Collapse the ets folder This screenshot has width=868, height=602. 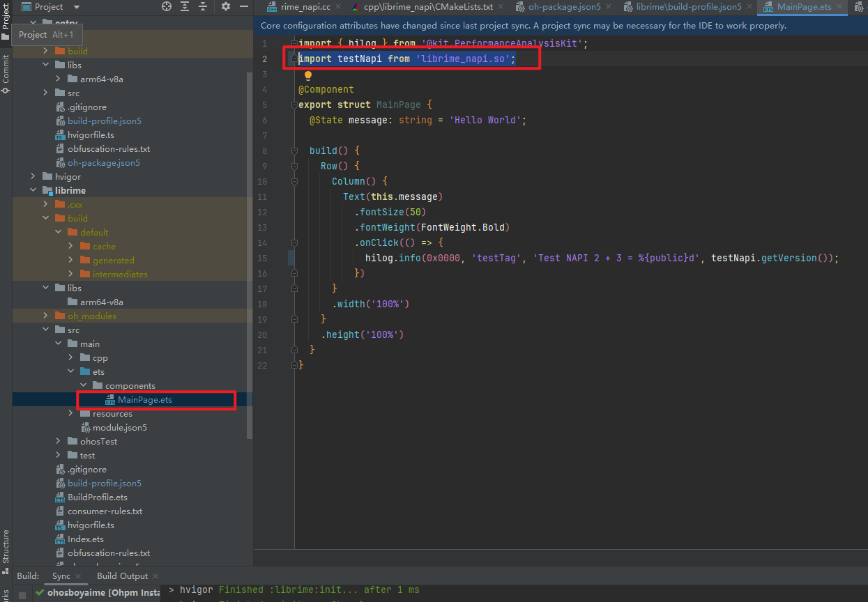[x=71, y=372]
